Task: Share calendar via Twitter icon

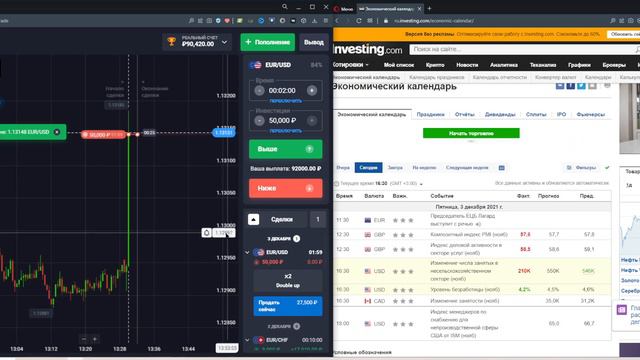Action: click(581, 85)
